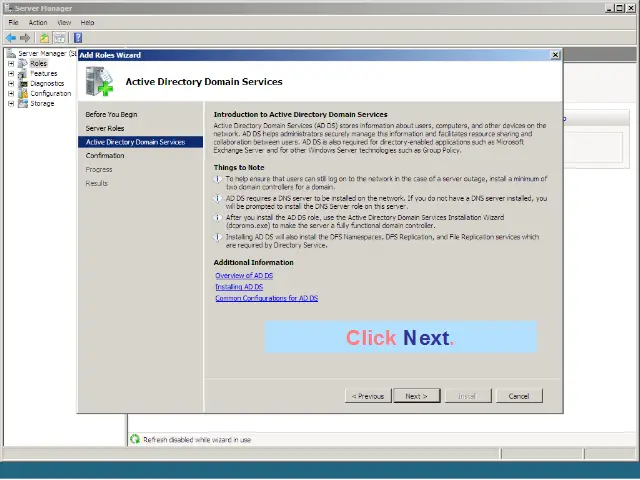Open the Overview of AD DS link

point(244,276)
